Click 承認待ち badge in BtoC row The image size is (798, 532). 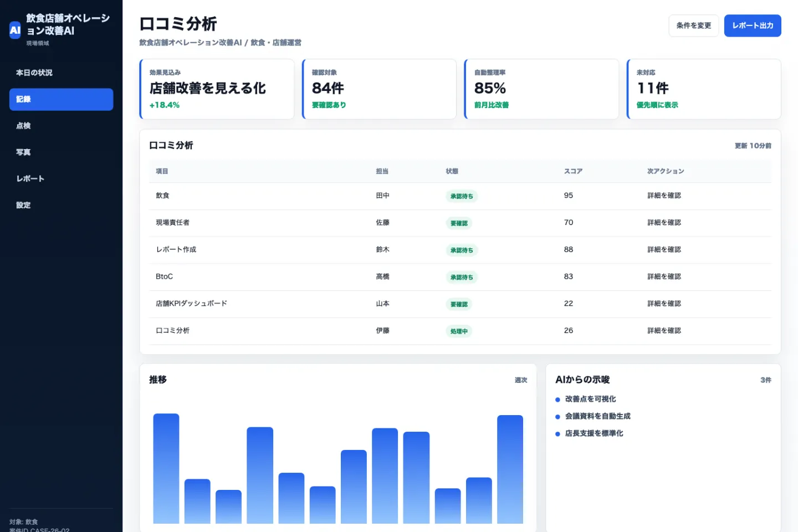462,277
